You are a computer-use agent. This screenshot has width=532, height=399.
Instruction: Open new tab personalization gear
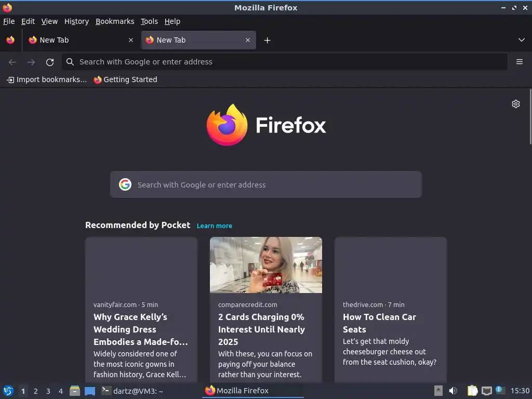click(516, 104)
